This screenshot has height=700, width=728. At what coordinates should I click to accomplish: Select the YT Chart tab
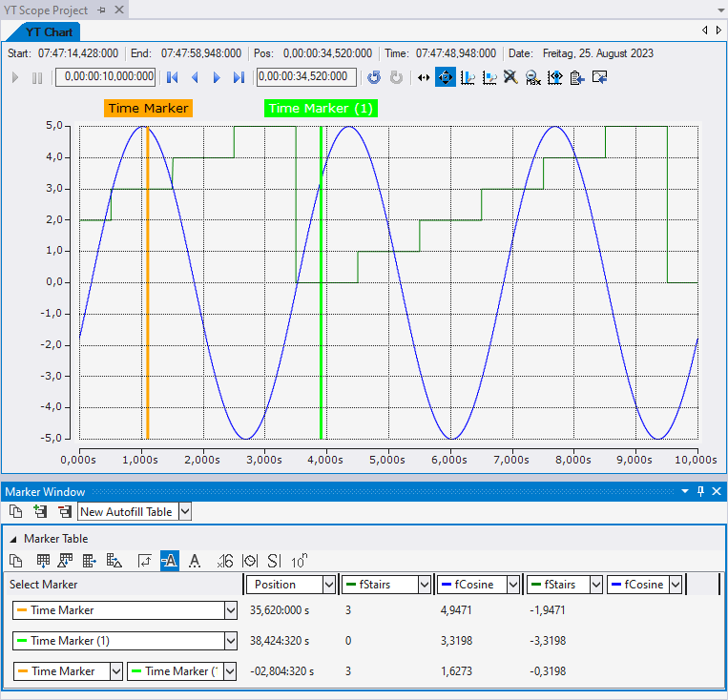(44, 32)
